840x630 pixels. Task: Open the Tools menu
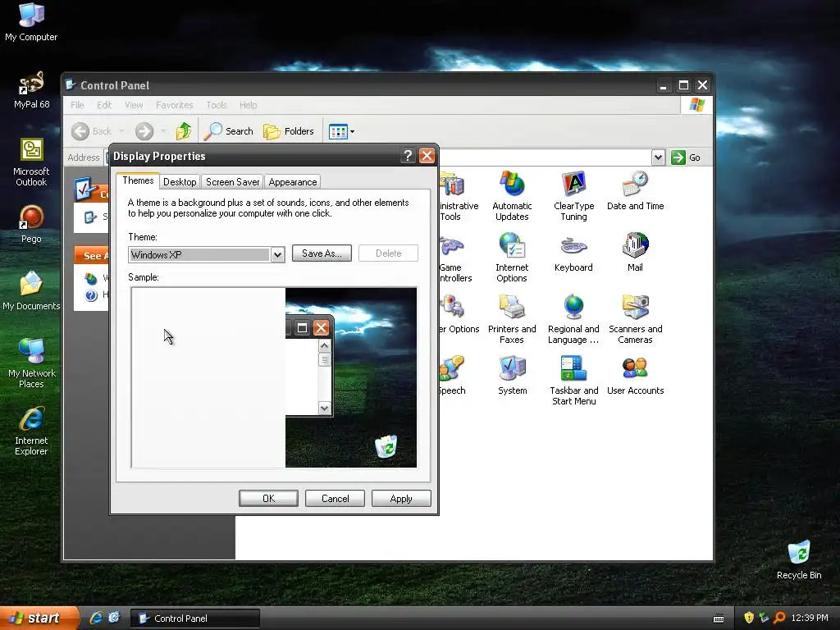point(217,105)
